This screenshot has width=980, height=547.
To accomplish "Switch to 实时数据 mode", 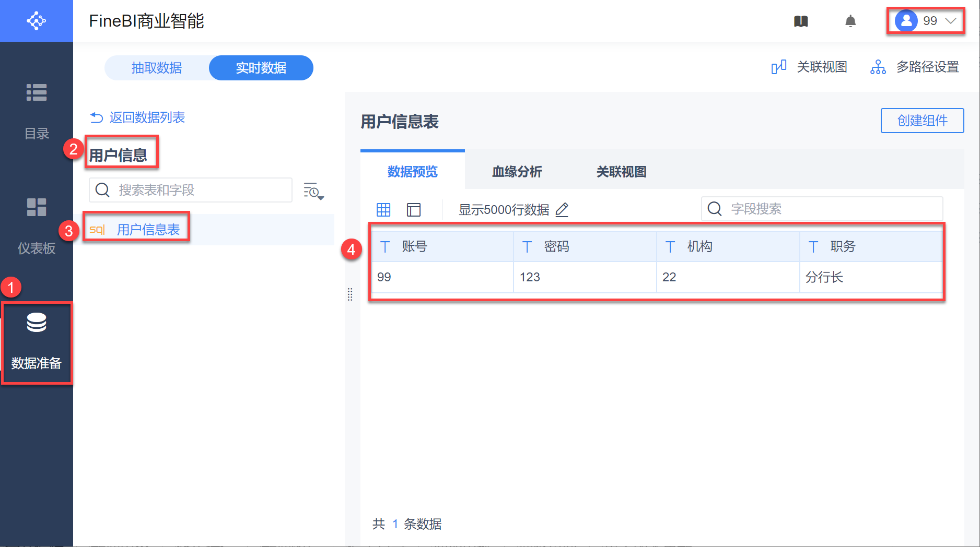I will [261, 68].
